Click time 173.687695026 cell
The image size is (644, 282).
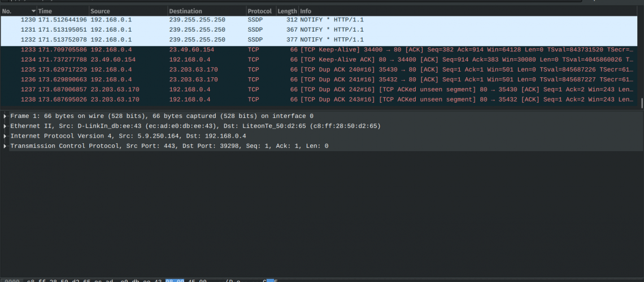[x=63, y=99]
